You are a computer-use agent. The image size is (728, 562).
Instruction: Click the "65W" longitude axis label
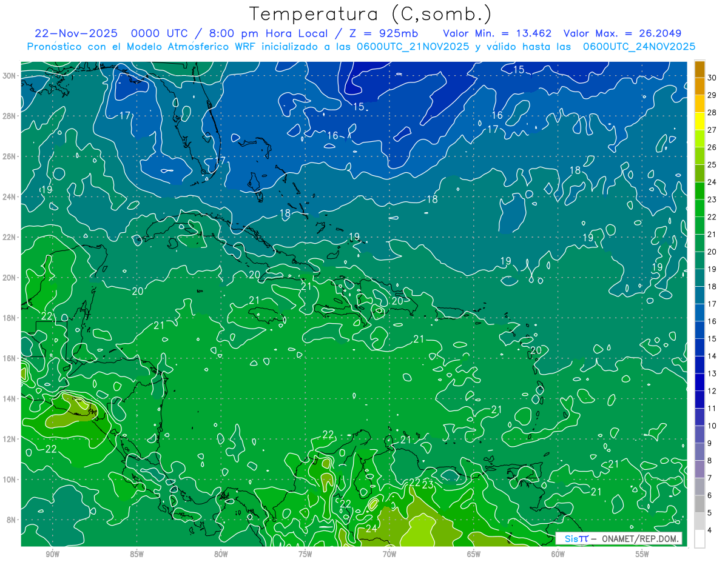pos(474,554)
